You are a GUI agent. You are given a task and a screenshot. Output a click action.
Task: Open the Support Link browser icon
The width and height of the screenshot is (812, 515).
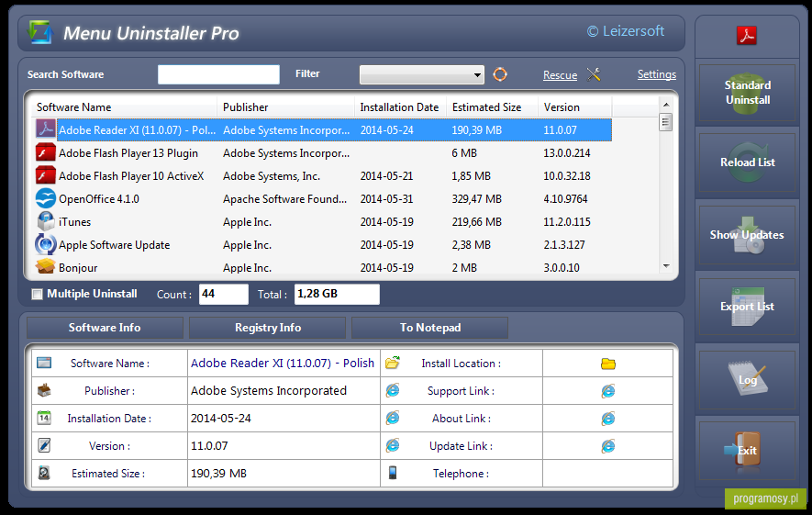(608, 391)
